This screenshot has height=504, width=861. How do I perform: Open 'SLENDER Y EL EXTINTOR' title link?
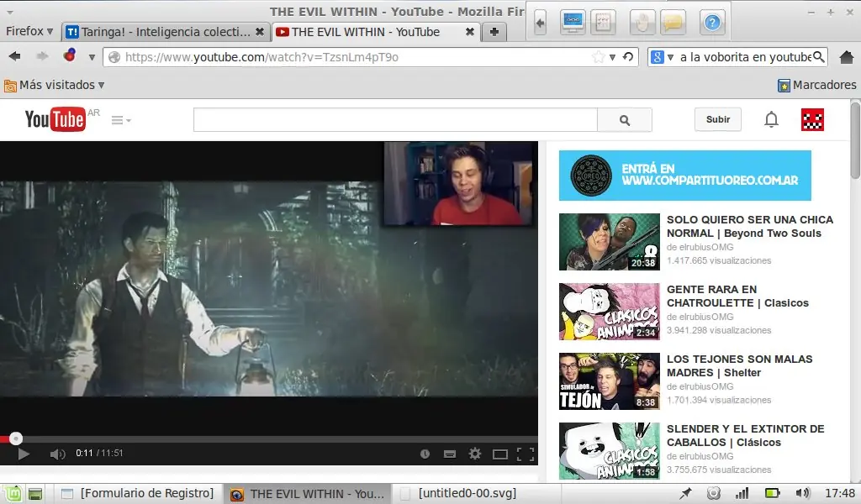(x=745, y=435)
